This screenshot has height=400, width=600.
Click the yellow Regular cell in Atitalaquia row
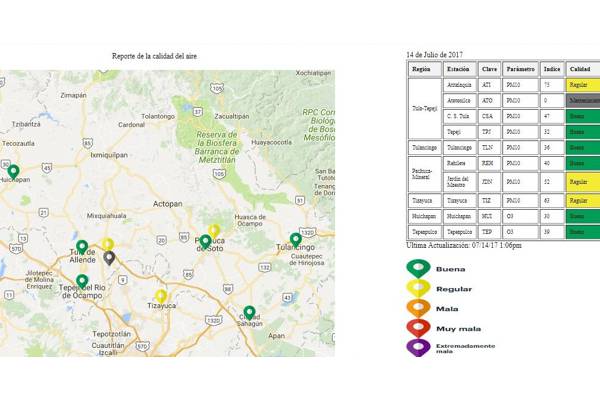point(583,85)
